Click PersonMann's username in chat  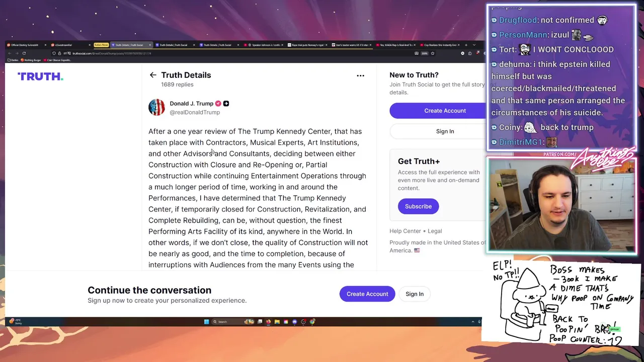(523, 35)
